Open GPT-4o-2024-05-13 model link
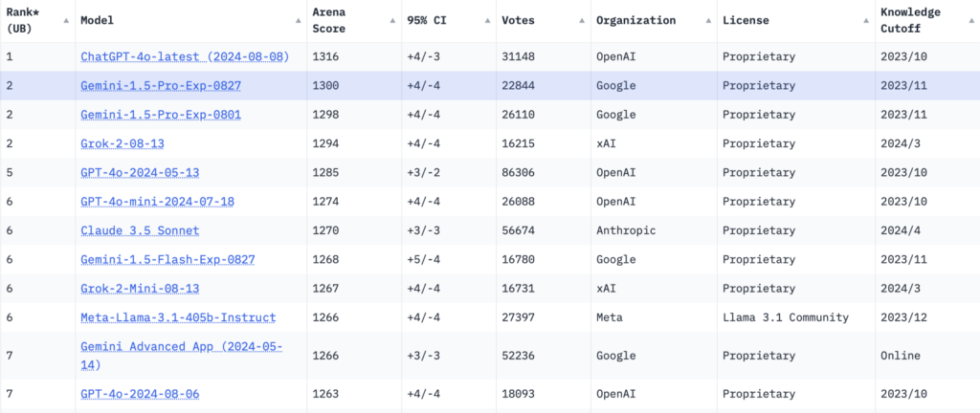980x413 pixels. coord(140,172)
